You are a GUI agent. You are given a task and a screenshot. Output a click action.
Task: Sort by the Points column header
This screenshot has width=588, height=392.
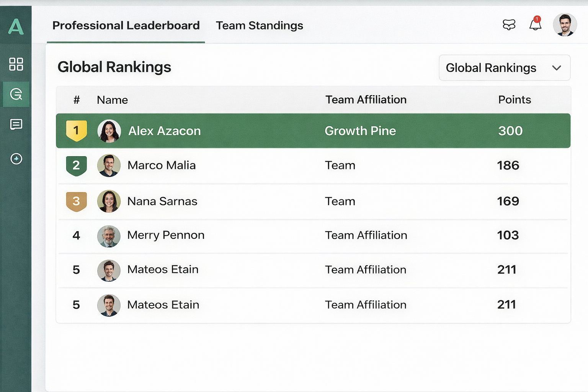coord(514,100)
